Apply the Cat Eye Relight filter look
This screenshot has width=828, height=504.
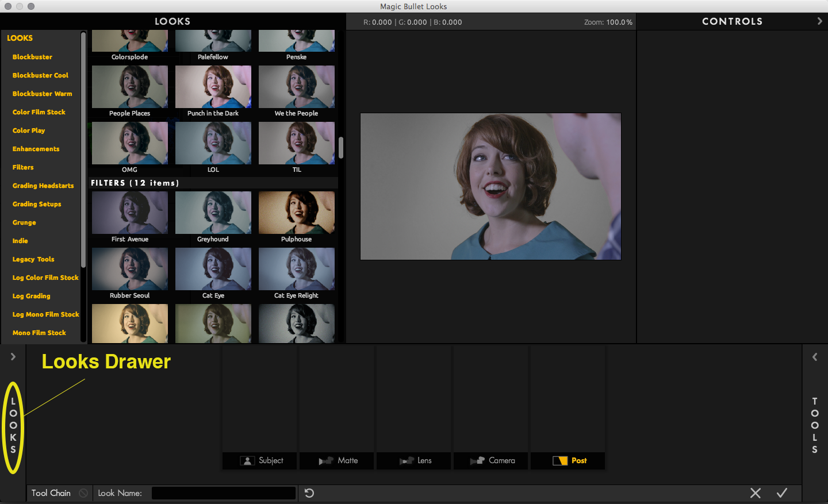tap(297, 269)
